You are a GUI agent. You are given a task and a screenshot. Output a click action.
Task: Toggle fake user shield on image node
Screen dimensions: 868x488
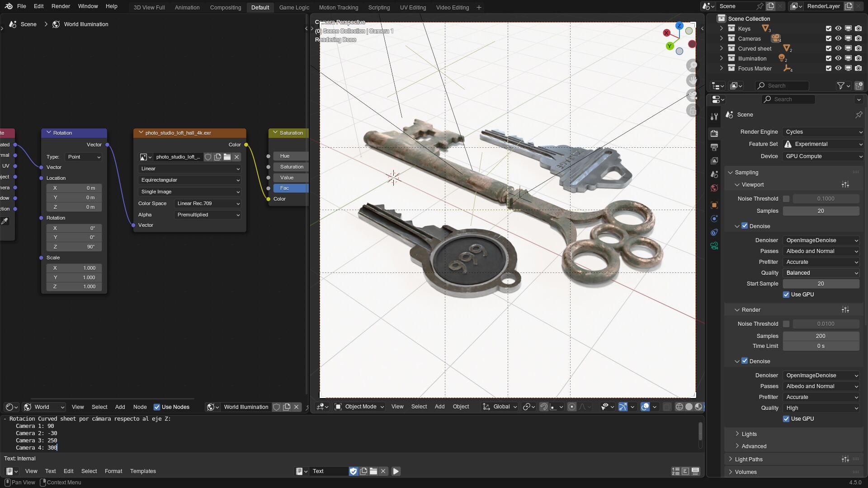tap(208, 157)
